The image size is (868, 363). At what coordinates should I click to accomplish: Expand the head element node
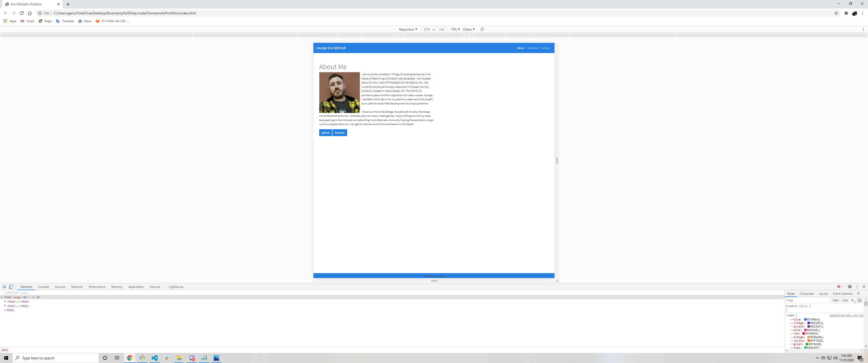pyautogui.click(x=5, y=301)
